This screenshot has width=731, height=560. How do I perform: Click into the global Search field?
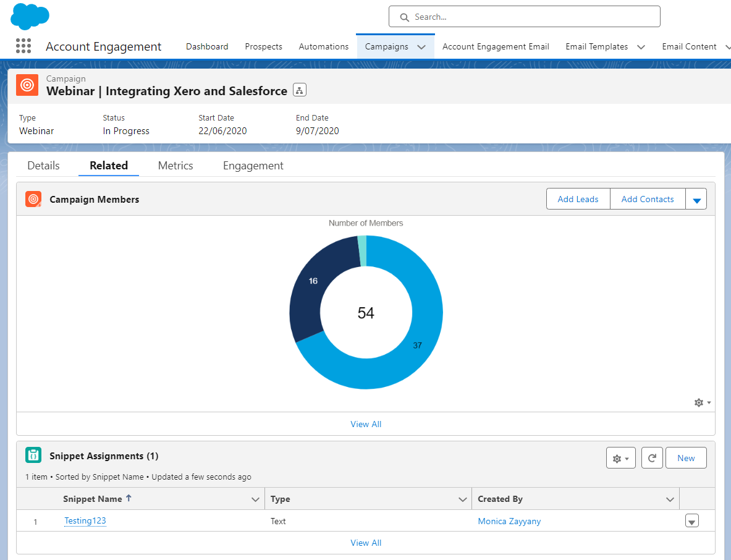524,17
